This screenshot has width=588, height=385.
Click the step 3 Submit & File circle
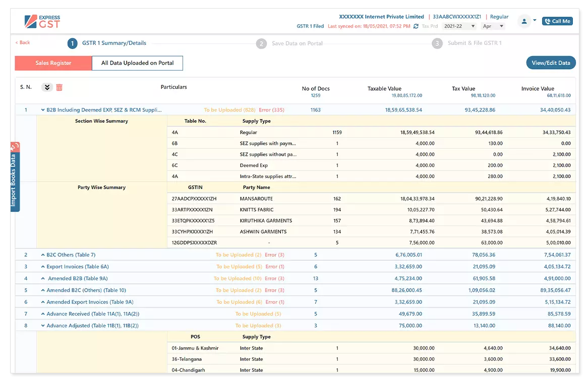pos(437,43)
